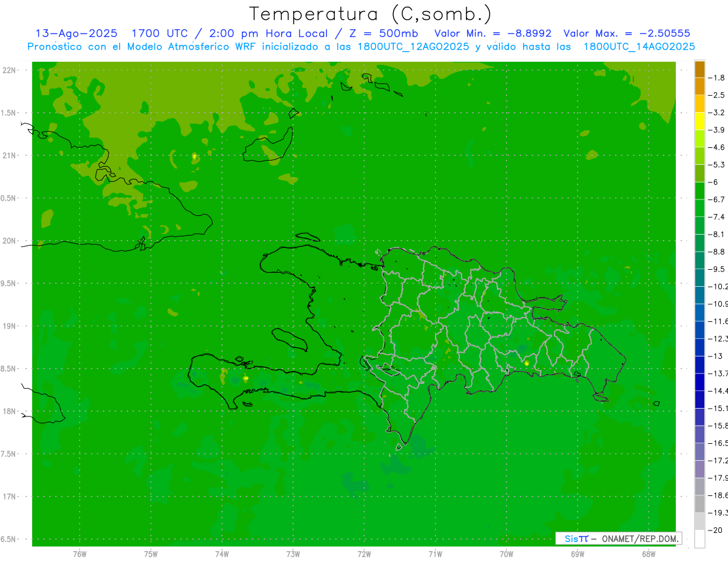
Task: Click the '71W' longitude label
Action: [x=435, y=554]
